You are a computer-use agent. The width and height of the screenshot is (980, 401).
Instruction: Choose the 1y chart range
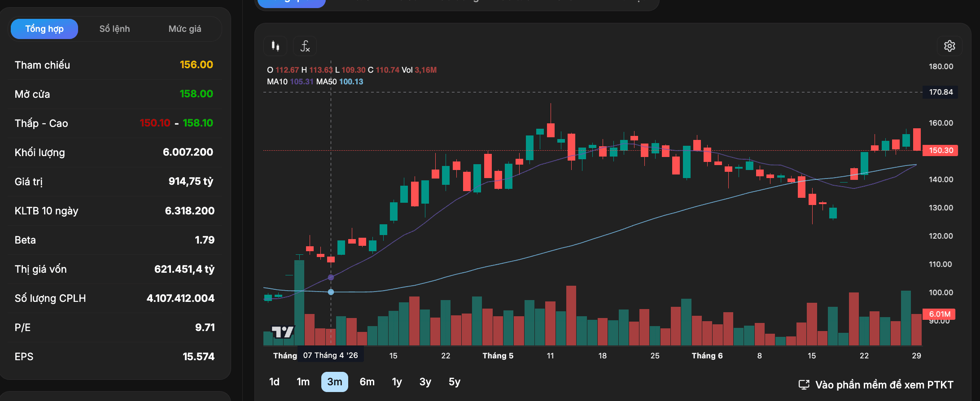click(397, 382)
